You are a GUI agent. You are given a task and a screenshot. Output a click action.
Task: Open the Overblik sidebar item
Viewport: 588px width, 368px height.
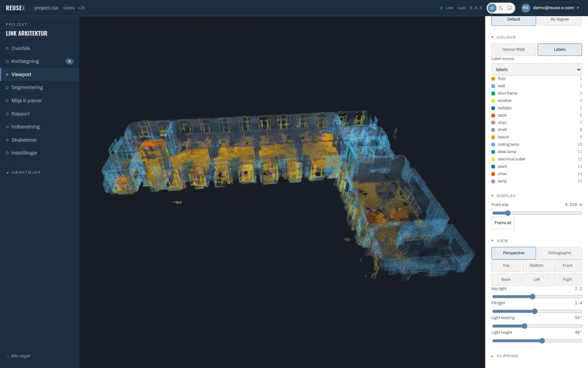coord(40,48)
